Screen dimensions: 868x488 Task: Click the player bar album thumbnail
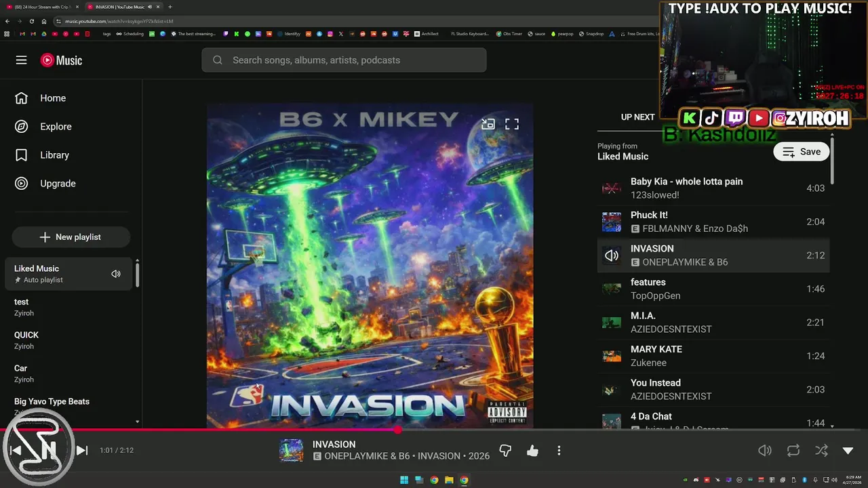(292, 450)
